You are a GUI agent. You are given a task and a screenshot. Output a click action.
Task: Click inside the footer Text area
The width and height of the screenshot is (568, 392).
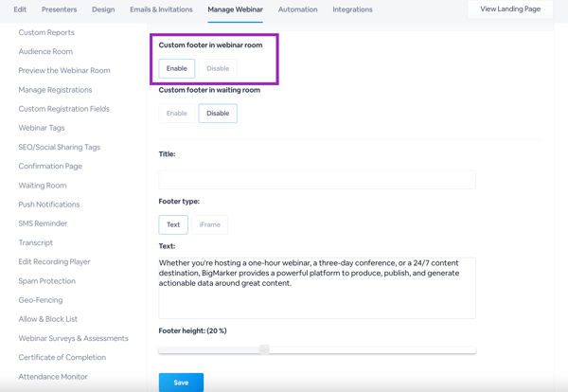pyautogui.click(x=317, y=288)
